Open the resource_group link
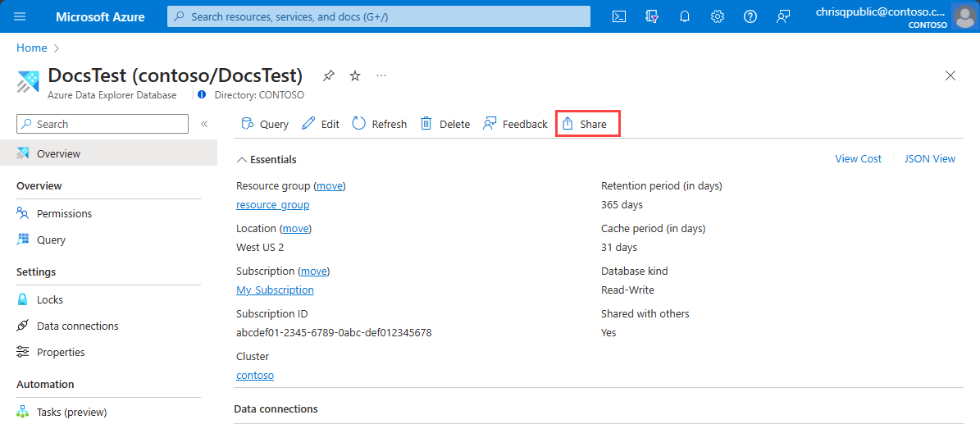The image size is (980, 429). click(272, 204)
